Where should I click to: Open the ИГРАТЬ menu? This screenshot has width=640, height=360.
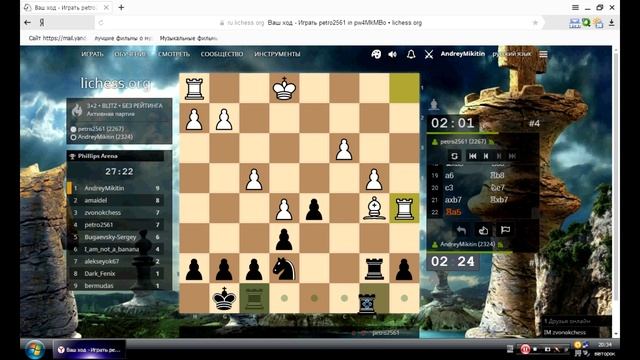click(93, 54)
